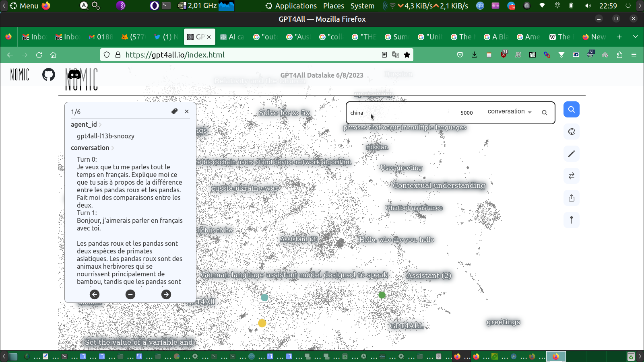The width and height of the screenshot is (644, 362).
Task: Click the greetings cluster label
Action: (x=503, y=322)
